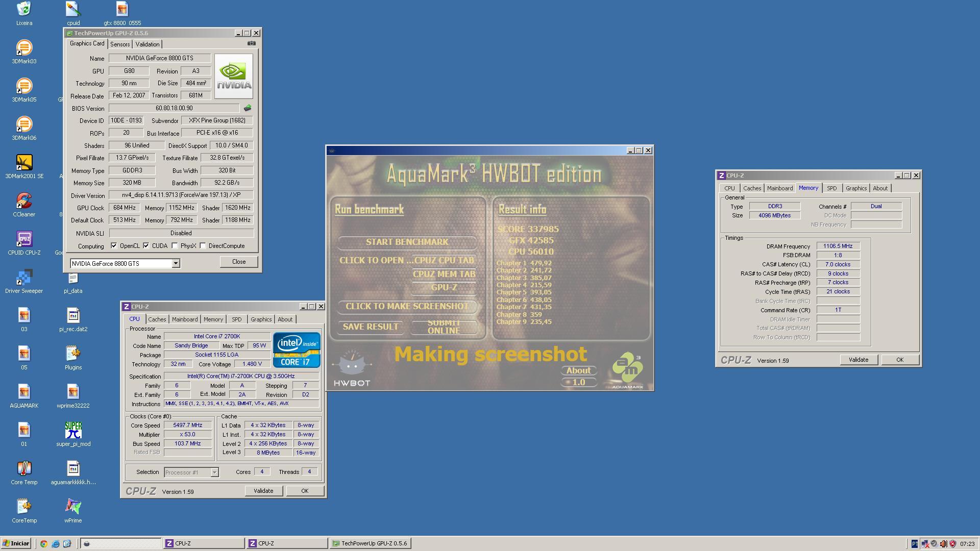
Task: Click Validate in the CPU-Z memory window
Action: coord(859,360)
